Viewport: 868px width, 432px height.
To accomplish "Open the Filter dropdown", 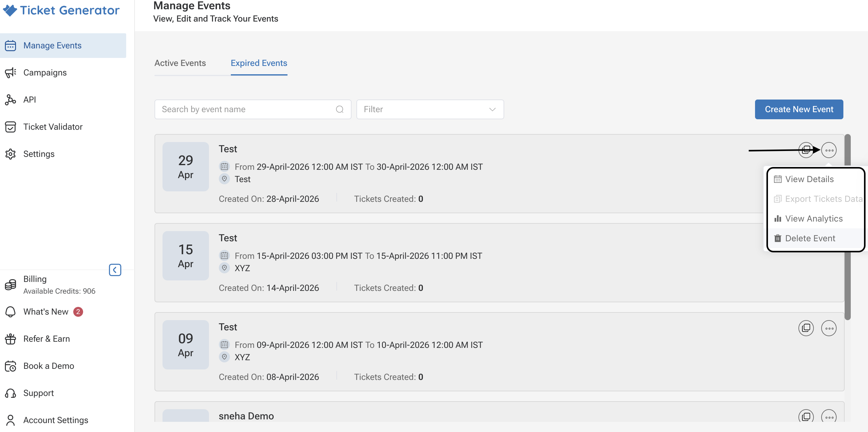I will pyautogui.click(x=430, y=109).
